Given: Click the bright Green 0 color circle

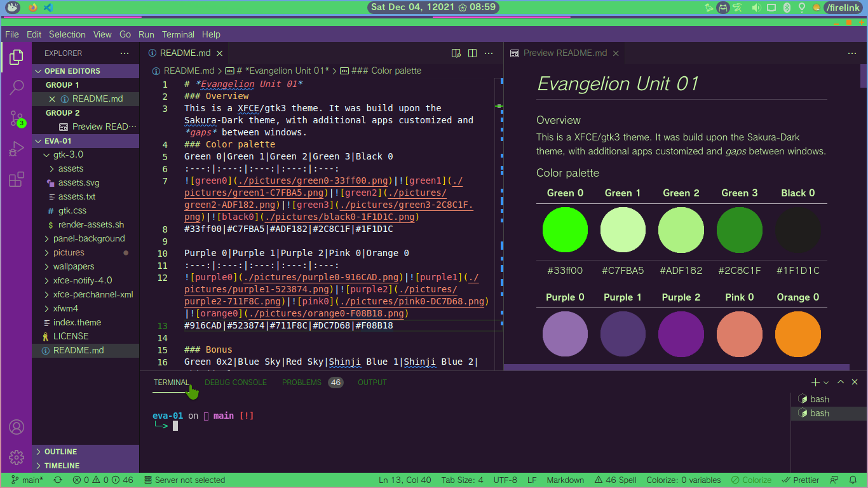Looking at the screenshot, I should pos(565,230).
